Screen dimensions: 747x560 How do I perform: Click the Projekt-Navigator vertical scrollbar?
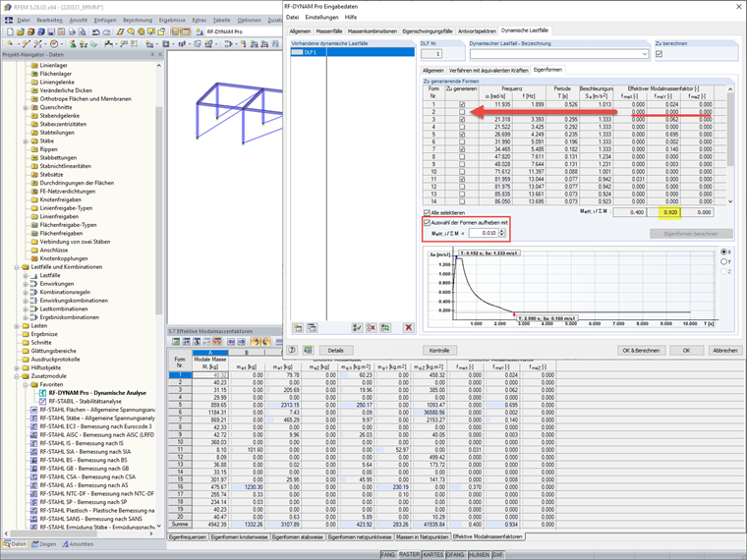[x=158, y=296]
